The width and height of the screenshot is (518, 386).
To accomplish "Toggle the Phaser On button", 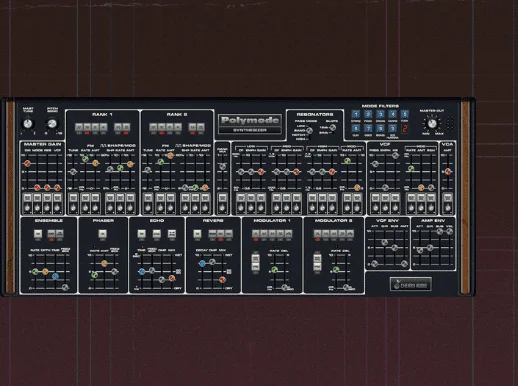I will 103,234.
